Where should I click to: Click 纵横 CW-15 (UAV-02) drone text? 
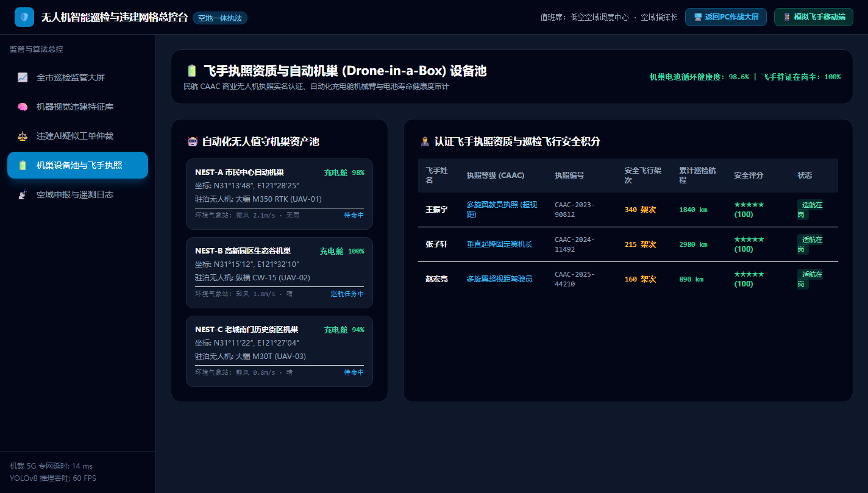tap(273, 278)
